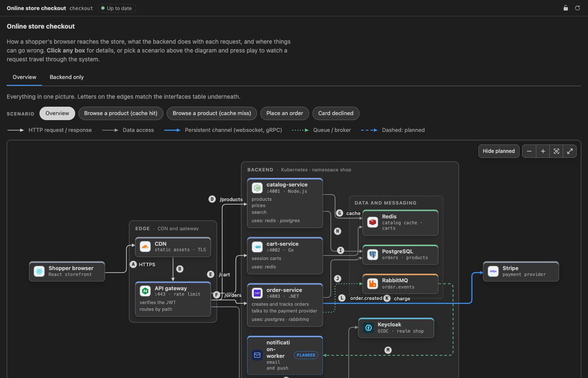
Task: Expand the diagram to fullscreen
Action: (x=570, y=151)
